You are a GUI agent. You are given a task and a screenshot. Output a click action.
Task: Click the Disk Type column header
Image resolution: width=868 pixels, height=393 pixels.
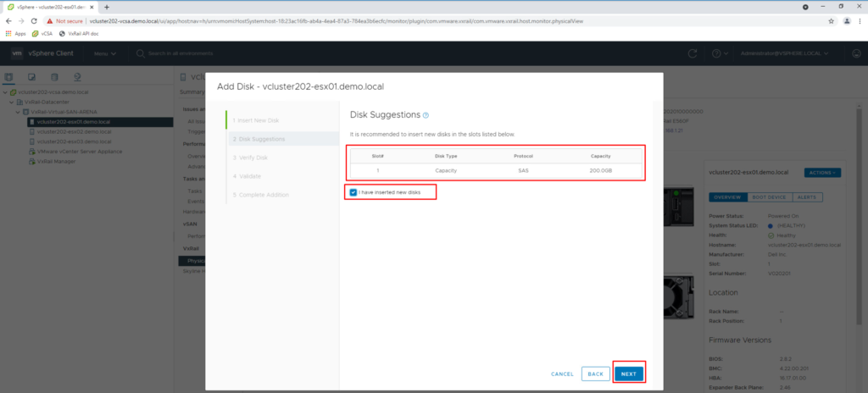tap(446, 156)
